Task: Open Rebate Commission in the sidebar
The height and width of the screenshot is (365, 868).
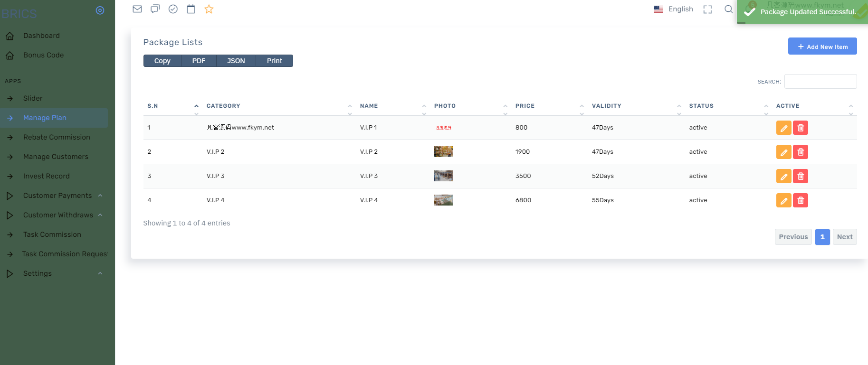Action: [57, 137]
